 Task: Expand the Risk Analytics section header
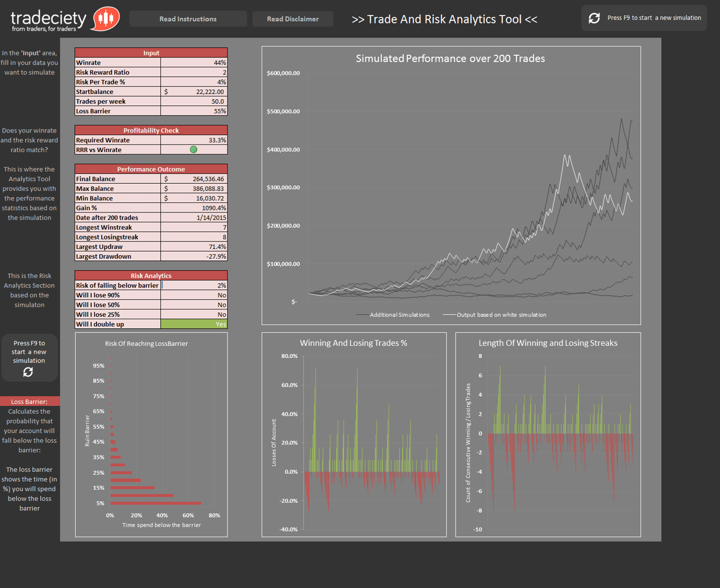151,275
